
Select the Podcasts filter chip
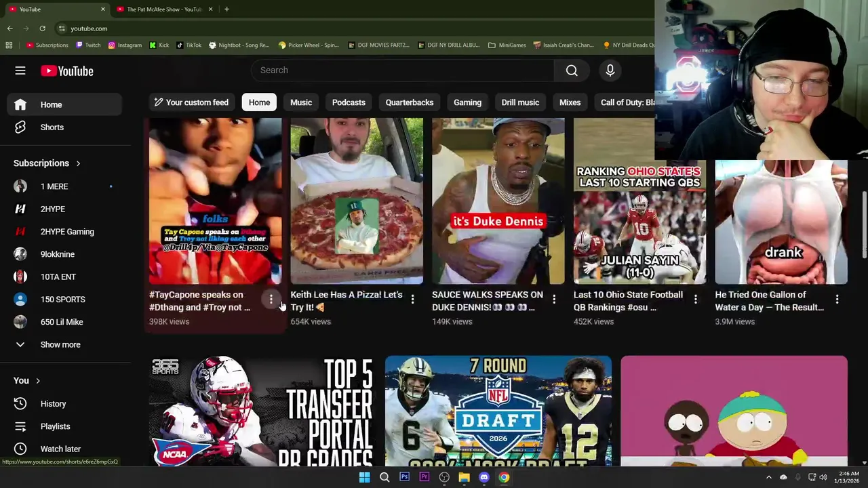click(349, 102)
